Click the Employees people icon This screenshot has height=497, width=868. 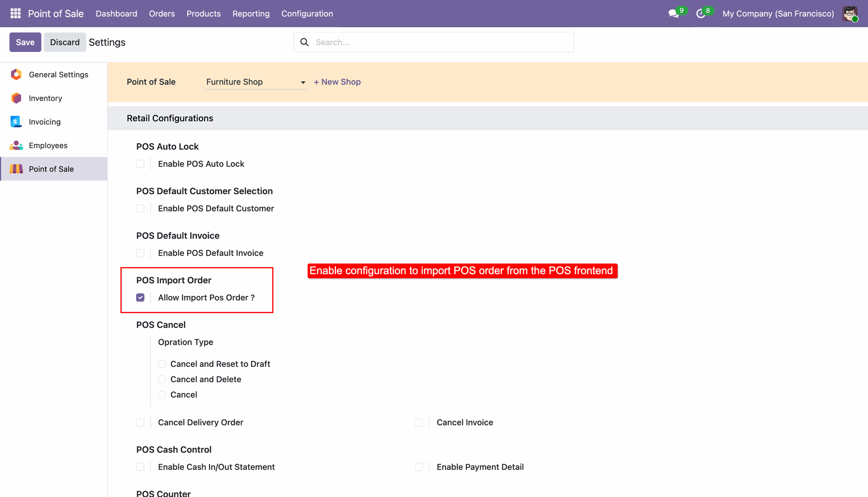pos(16,145)
